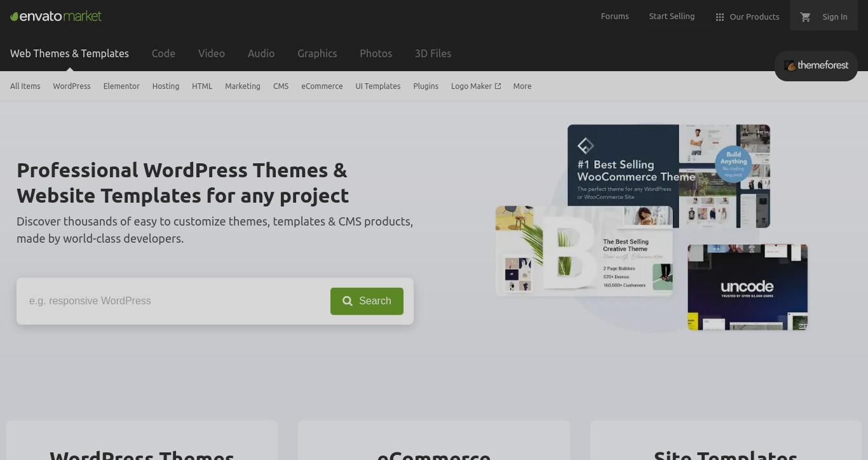Click the ThemeForest badge logo

tap(816, 65)
